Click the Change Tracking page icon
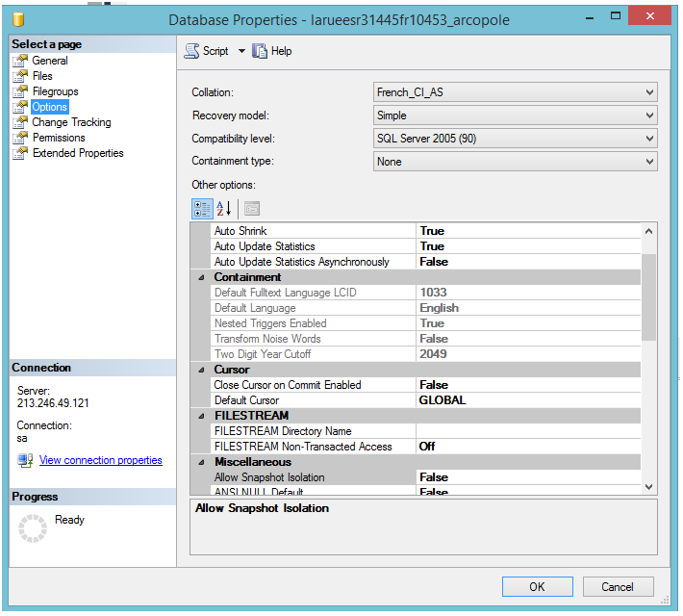 (20, 122)
